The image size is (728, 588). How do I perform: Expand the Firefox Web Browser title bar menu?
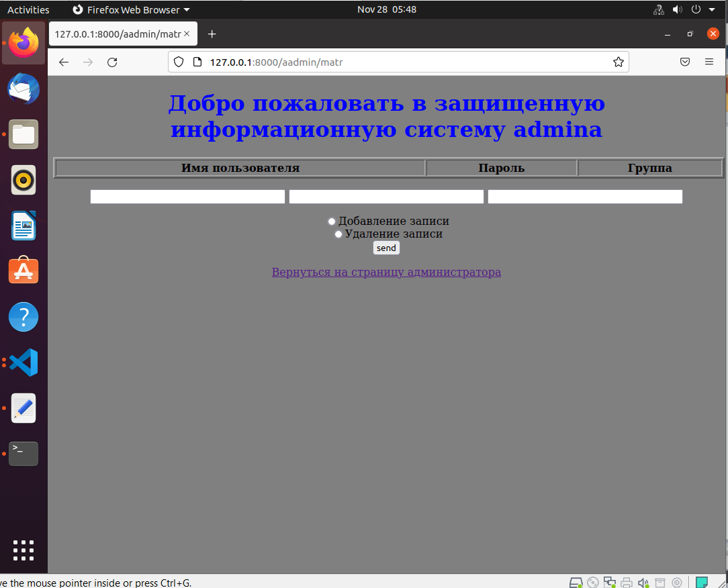click(x=131, y=9)
